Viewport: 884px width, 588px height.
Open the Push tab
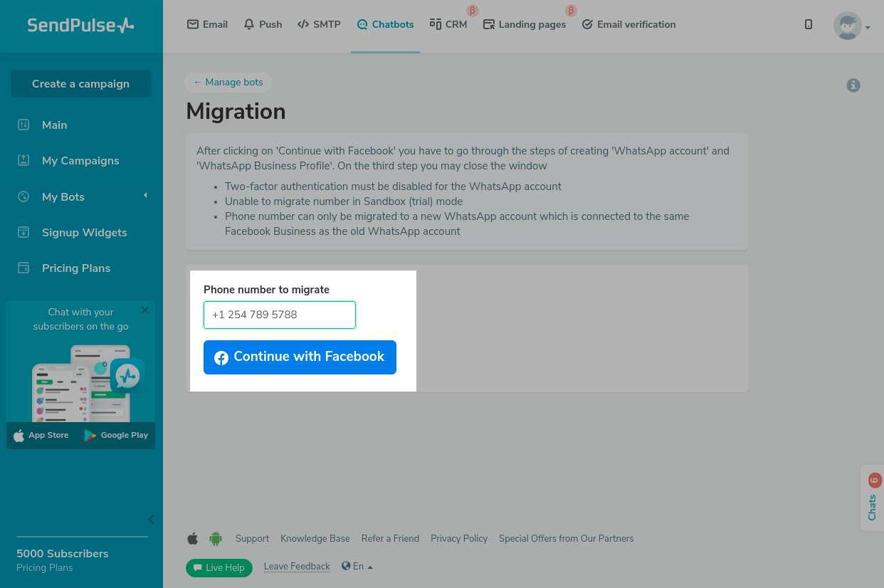click(x=263, y=24)
